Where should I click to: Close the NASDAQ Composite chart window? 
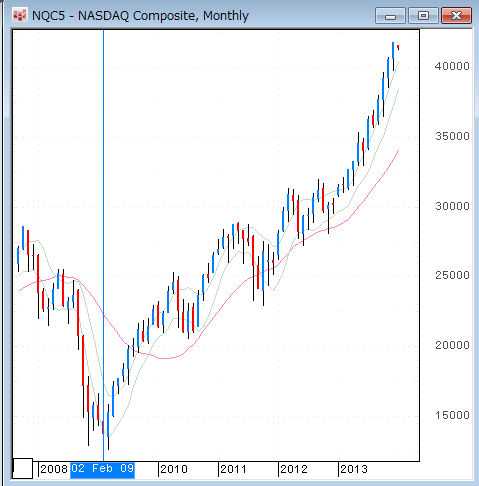456,16
